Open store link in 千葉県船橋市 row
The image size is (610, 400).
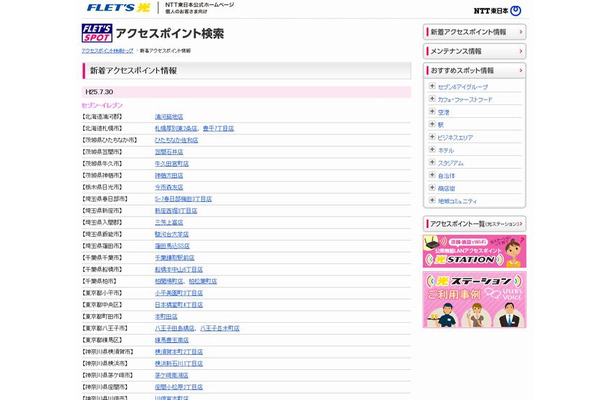179,269
